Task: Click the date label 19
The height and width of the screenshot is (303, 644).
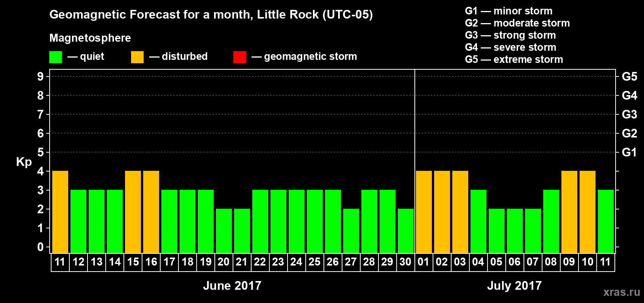Action: coord(206,262)
